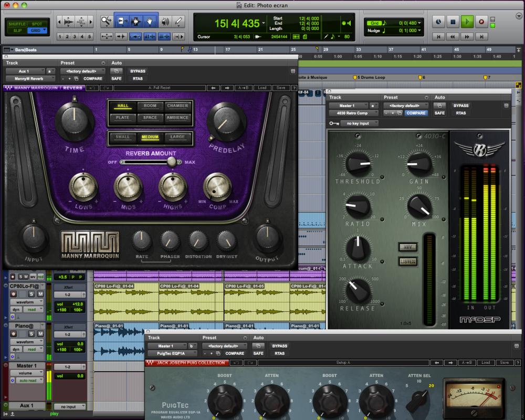Click the transport Stop button
Screen dimensions: 525x420
453,22
